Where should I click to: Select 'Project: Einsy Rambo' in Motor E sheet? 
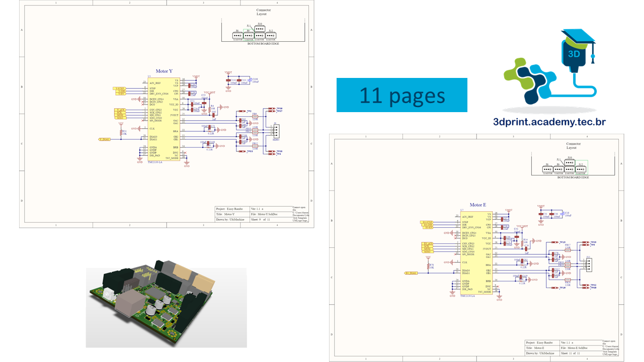(542, 342)
